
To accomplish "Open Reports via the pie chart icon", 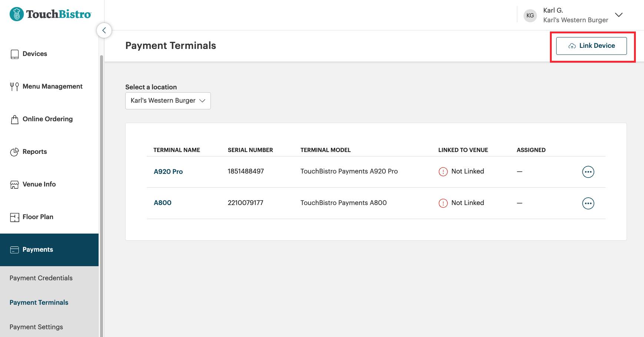I will 14,152.
